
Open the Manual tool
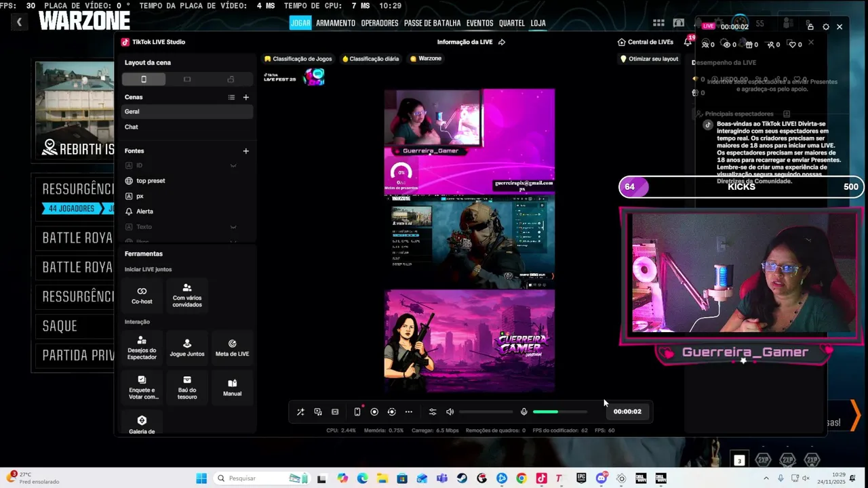click(232, 388)
